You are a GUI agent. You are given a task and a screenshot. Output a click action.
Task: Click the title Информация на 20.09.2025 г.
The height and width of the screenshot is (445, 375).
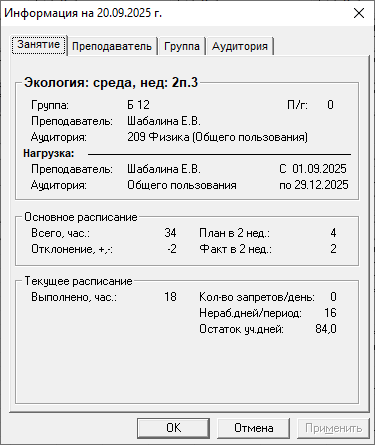tap(83, 13)
